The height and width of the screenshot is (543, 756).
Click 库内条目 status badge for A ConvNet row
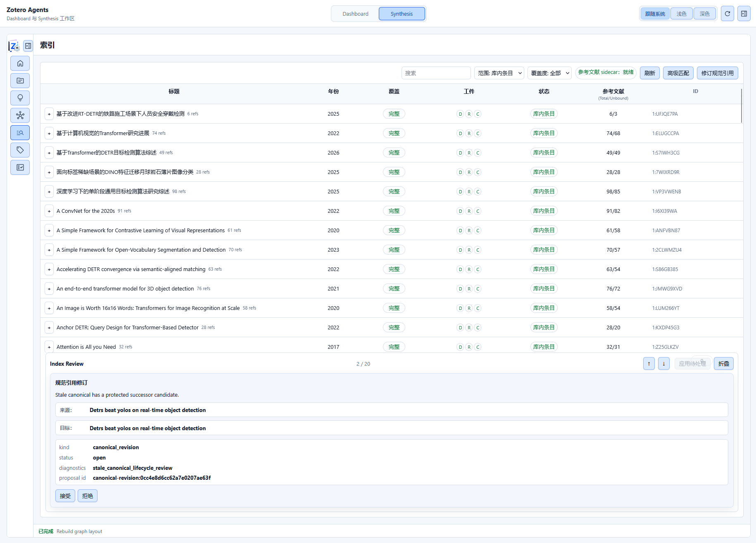(x=544, y=211)
